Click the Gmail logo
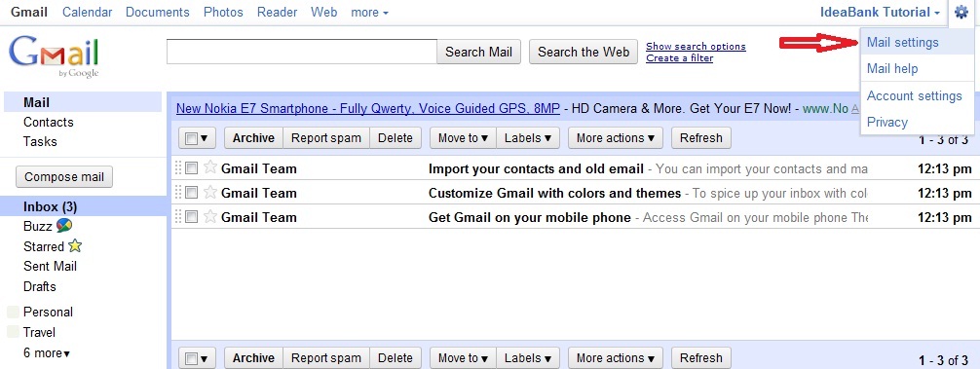 (x=54, y=57)
